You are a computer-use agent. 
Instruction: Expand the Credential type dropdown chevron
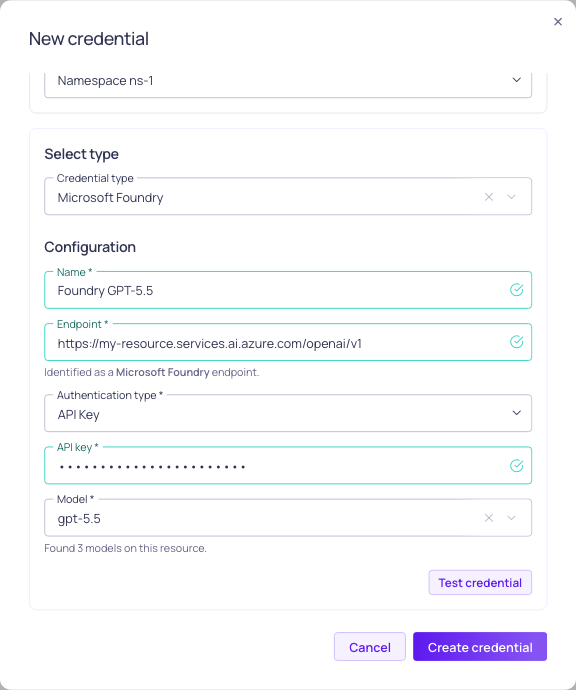tap(511, 197)
